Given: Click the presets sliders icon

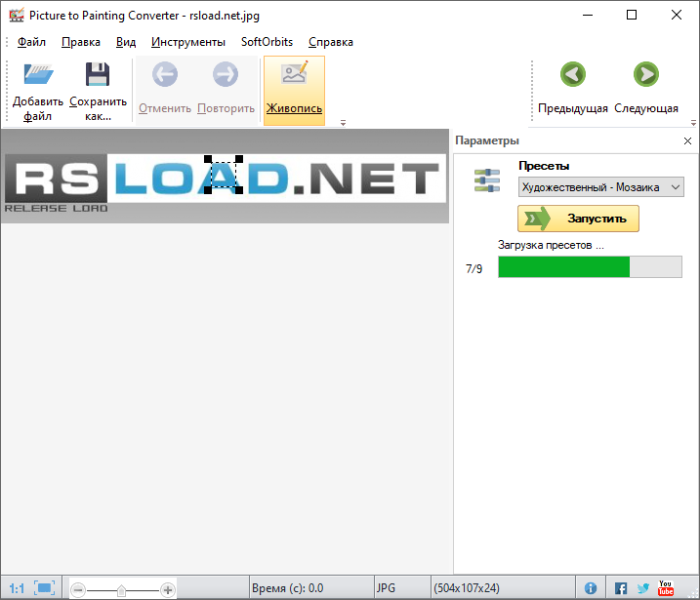Looking at the screenshot, I should [x=487, y=180].
